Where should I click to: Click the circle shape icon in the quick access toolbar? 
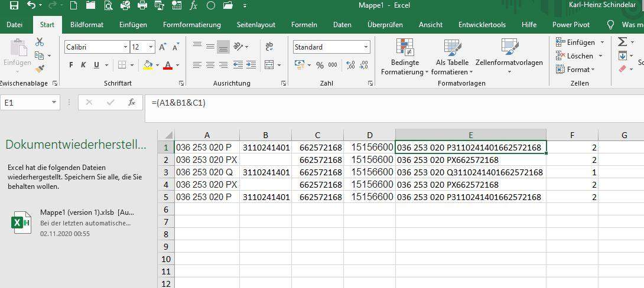tap(211, 5)
